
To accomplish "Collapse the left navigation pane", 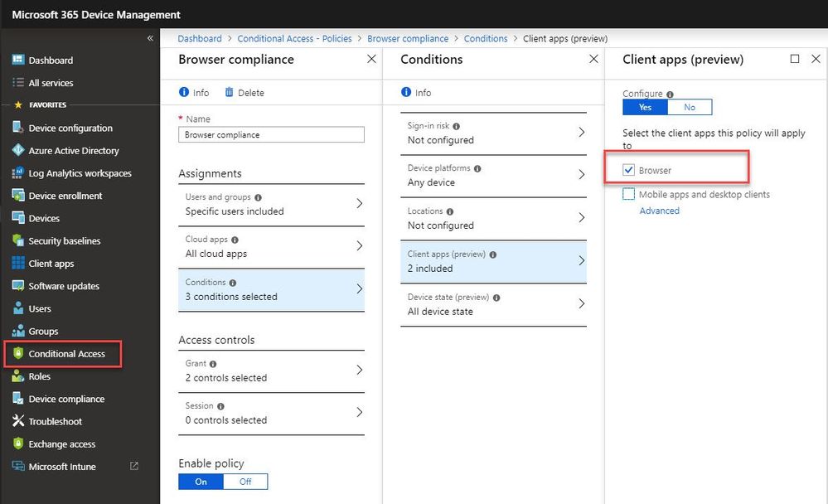I will (x=150, y=37).
